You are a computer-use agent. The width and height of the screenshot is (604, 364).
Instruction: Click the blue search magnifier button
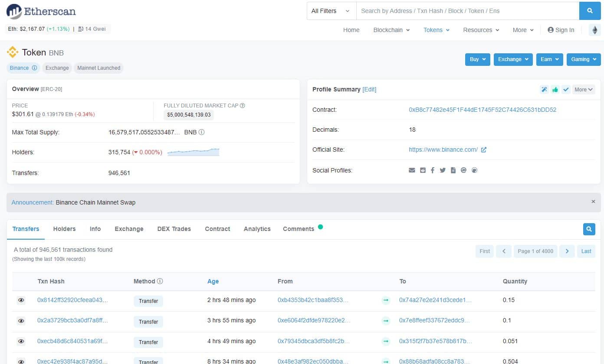590,11
